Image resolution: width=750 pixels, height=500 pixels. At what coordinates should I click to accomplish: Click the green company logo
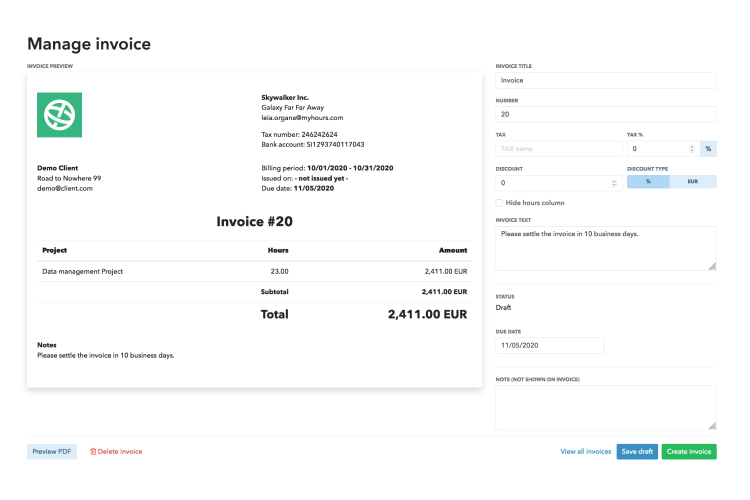coord(59,115)
